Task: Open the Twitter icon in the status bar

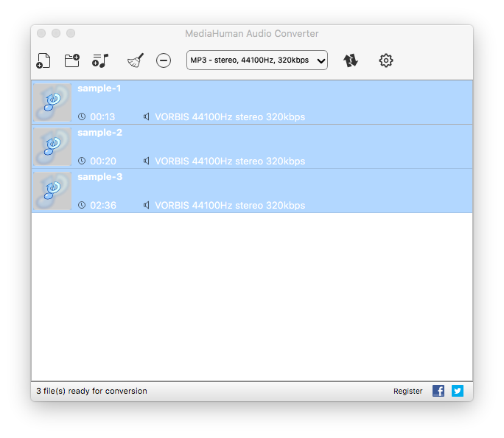Action: coord(458,391)
